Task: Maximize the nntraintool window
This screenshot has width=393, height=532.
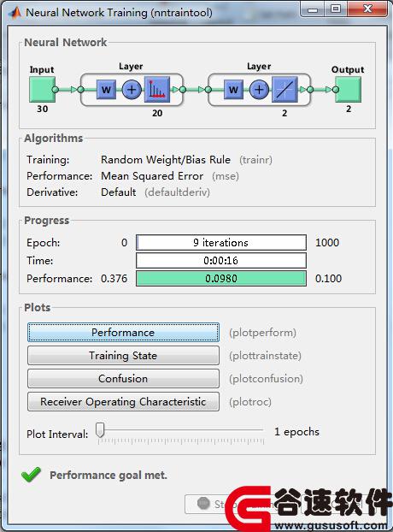Action: point(336,9)
